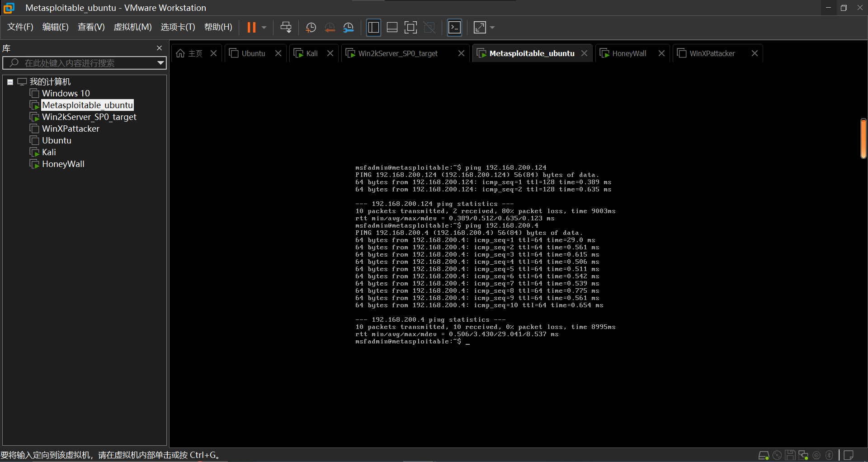Screen dimensions: 868x462
Task: Select HoneyWall in the library tree
Action: pyautogui.click(x=63, y=164)
